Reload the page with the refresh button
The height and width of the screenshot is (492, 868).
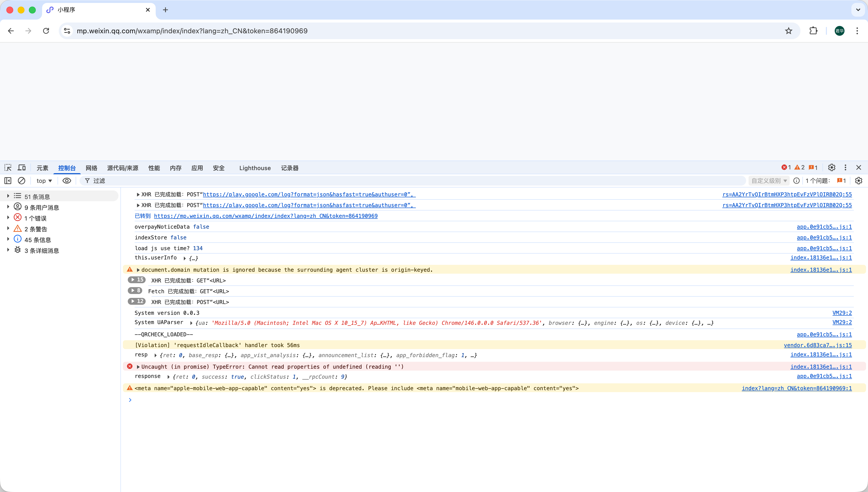click(x=46, y=31)
